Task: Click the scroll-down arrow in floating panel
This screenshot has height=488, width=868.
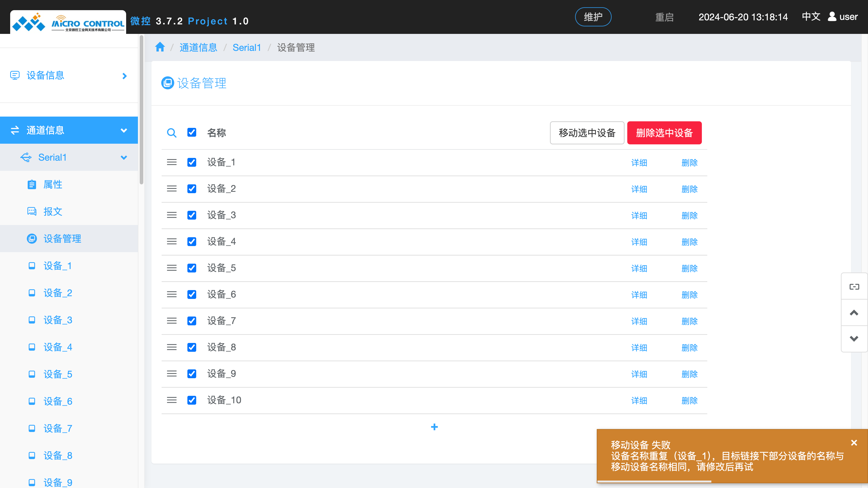Action: (854, 338)
